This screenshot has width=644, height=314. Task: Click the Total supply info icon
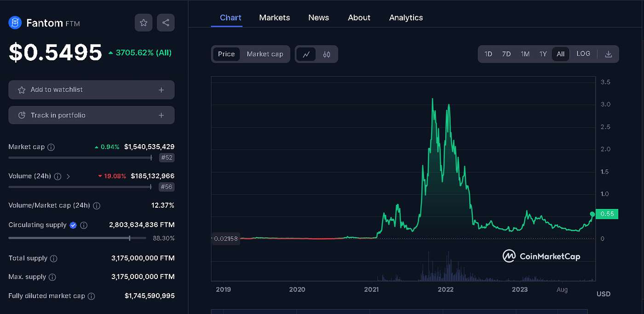(x=54, y=259)
